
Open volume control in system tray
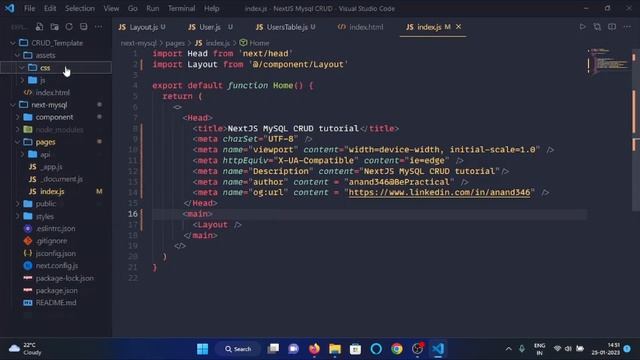pos(568,349)
